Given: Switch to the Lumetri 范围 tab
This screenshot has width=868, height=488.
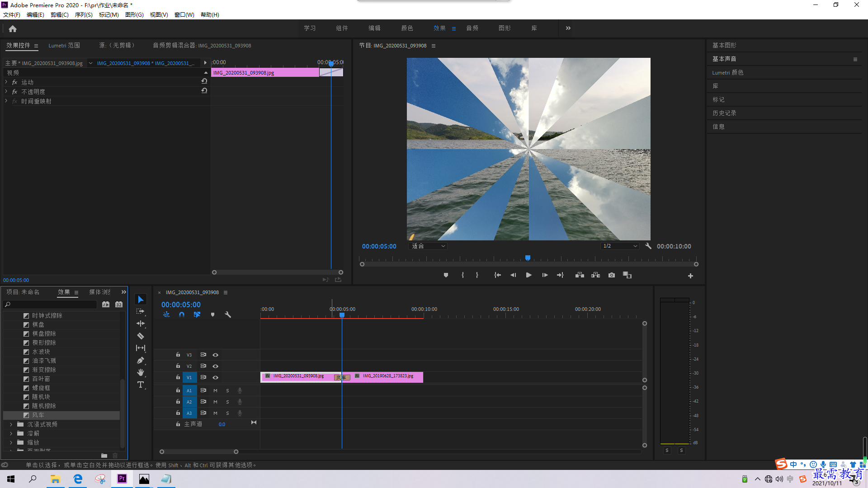Looking at the screenshot, I should click(x=64, y=46).
